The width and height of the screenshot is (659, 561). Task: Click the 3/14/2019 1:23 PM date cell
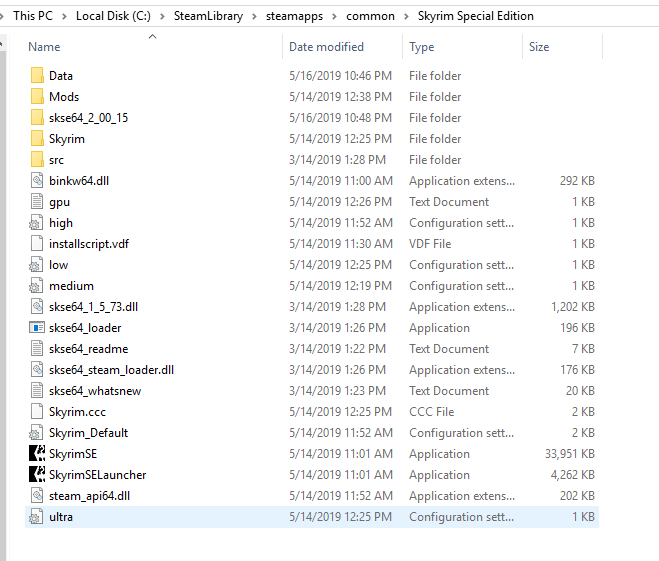pos(337,391)
